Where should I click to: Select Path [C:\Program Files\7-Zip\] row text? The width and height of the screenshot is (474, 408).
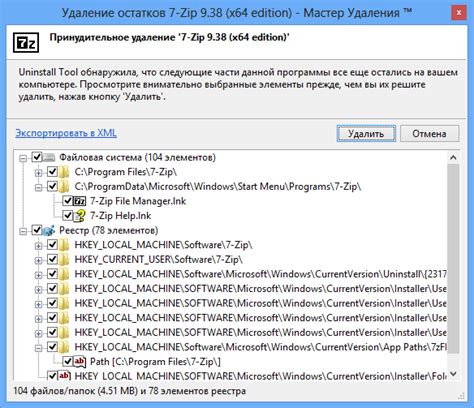[x=155, y=362]
